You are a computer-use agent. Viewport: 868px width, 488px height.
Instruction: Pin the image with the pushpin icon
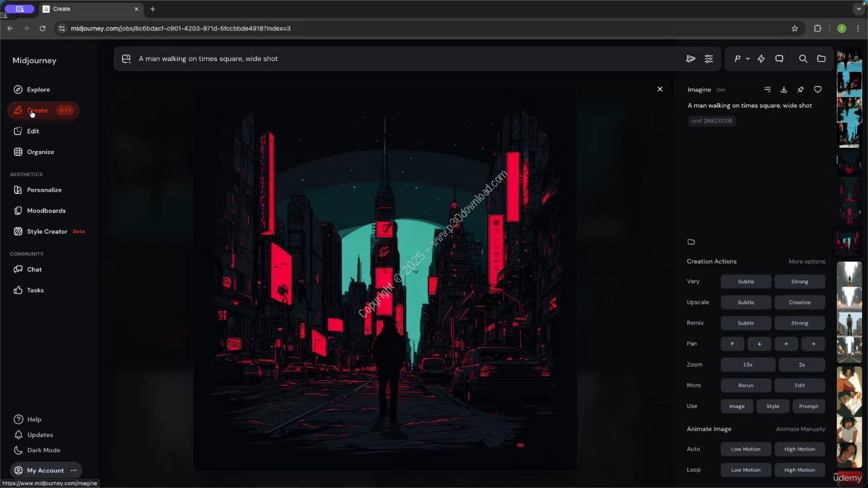(x=800, y=89)
